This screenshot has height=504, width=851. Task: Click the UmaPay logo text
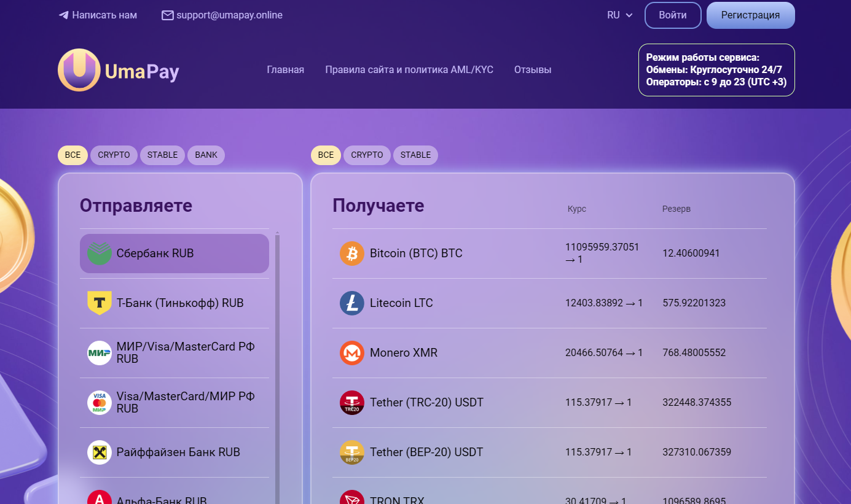pyautogui.click(x=142, y=71)
